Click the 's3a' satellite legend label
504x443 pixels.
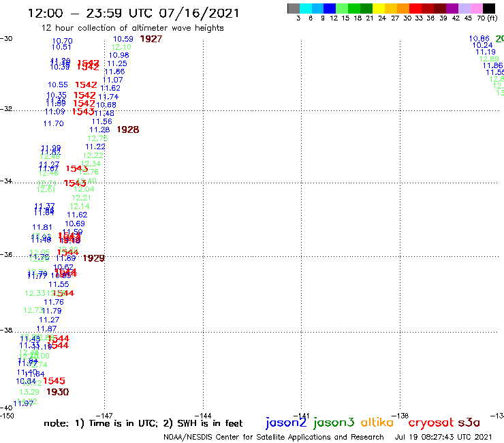tap(469, 423)
